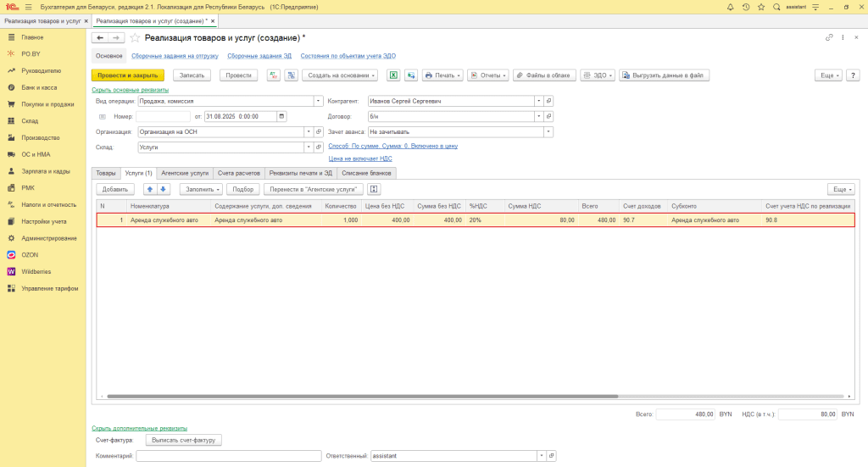Switch to Агентские услуги tab

point(185,173)
